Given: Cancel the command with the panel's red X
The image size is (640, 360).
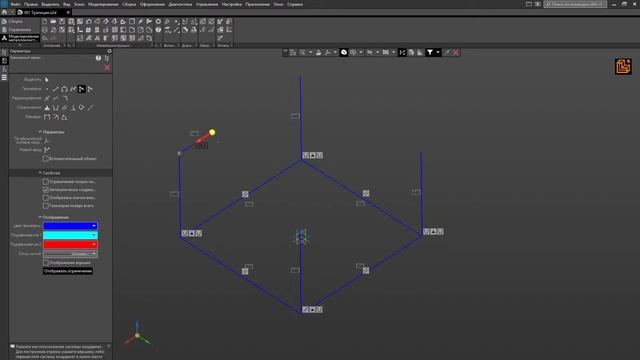Looking at the screenshot, I should click(107, 67).
